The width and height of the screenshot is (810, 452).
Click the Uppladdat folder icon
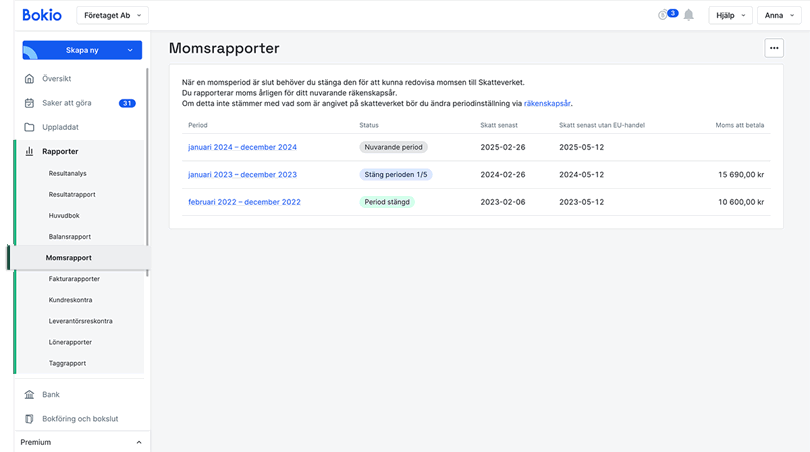point(29,127)
